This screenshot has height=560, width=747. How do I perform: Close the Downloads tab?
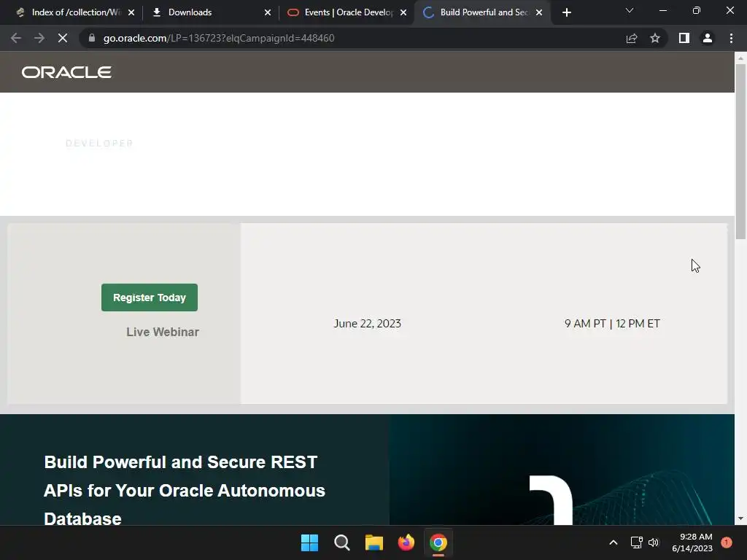[268, 13]
